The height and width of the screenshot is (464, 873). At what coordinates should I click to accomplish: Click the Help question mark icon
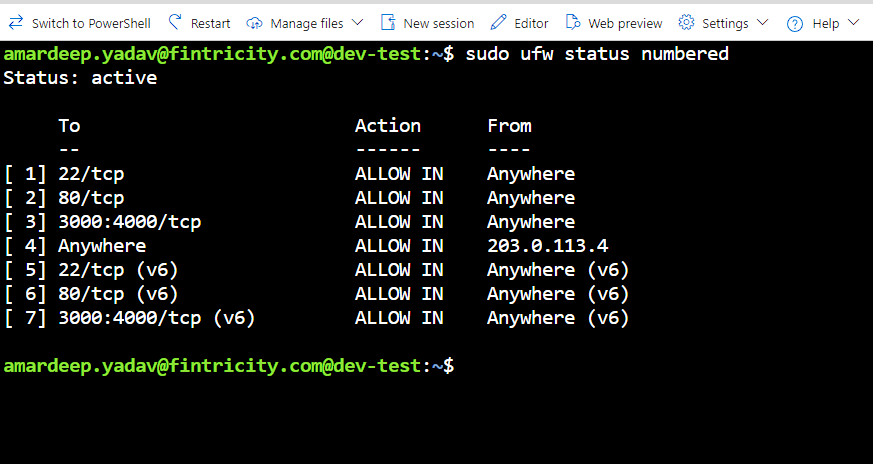point(795,23)
